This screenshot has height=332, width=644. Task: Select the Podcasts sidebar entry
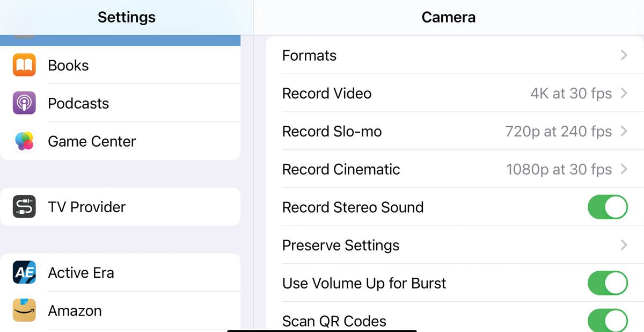click(78, 103)
